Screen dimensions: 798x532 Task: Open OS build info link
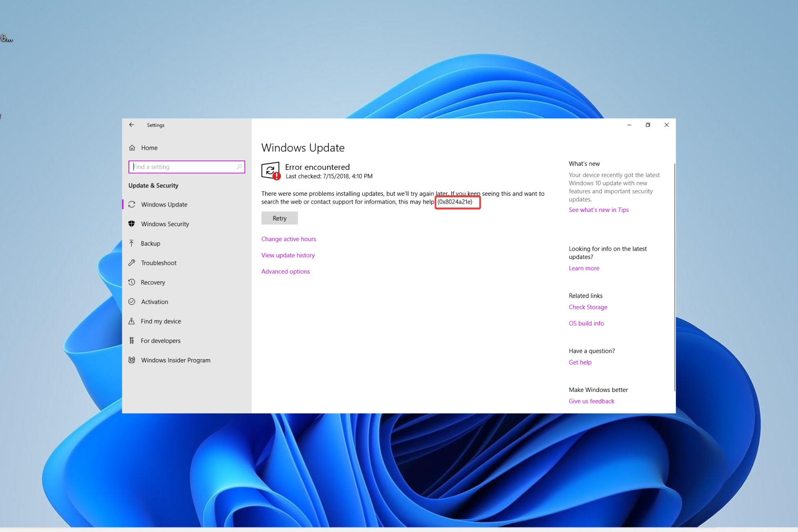pos(586,323)
